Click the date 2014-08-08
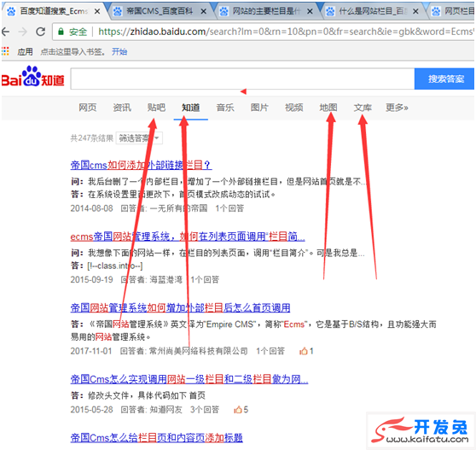476x450 pixels. pyautogui.click(x=91, y=208)
